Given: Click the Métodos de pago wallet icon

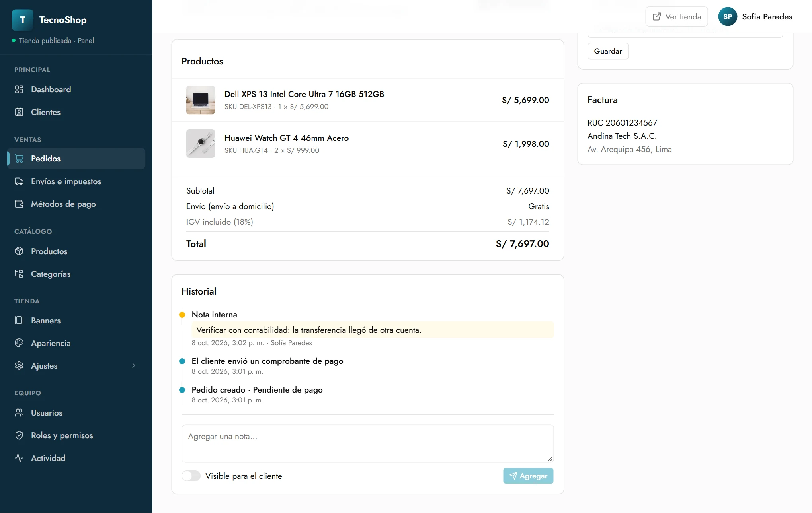Looking at the screenshot, I should pos(19,204).
